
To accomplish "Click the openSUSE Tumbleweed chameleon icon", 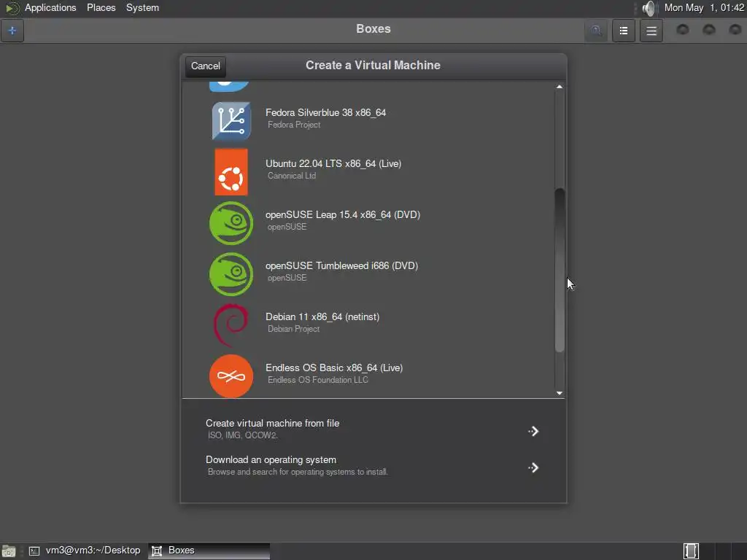I will point(231,274).
